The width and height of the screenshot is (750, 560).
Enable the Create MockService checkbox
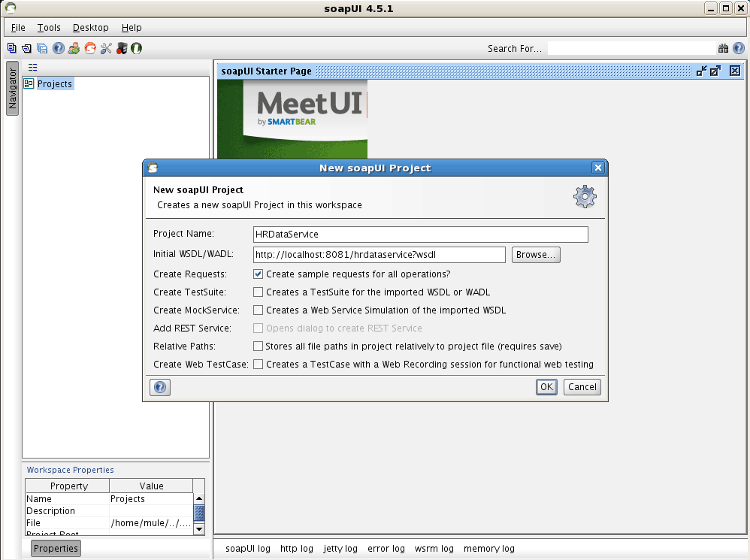[259, 310]
